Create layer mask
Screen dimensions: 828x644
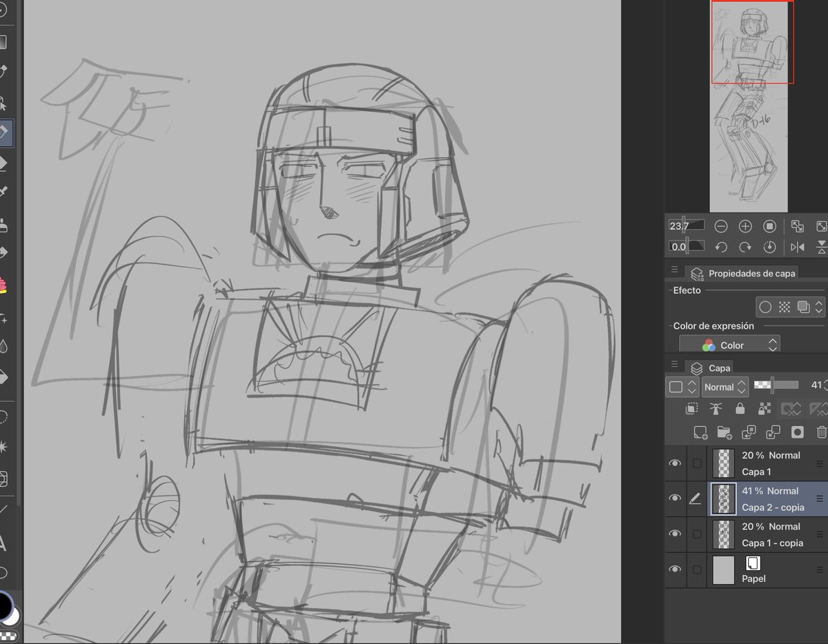[798, 433]
